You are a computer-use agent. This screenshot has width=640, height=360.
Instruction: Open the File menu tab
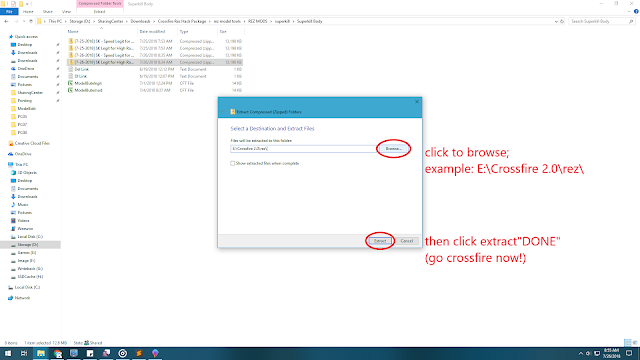coord(9,11)
